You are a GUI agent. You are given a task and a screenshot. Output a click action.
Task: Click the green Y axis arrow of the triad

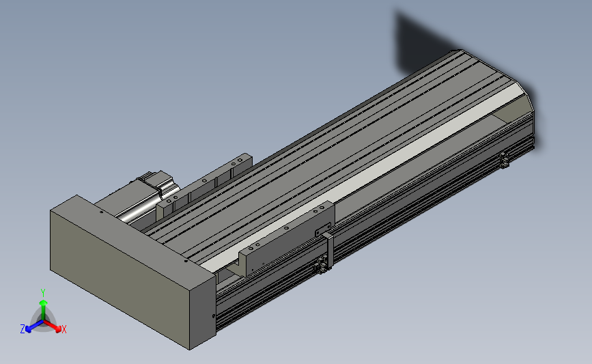click(x=44, y=309)
